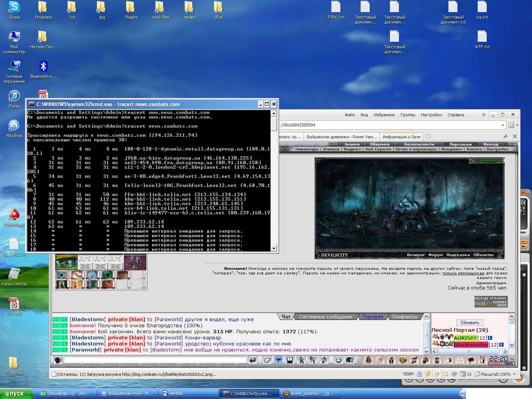532x399 pixels.
Task: Click cmd window scrollbar down arrow
Action: pos(274,248)
